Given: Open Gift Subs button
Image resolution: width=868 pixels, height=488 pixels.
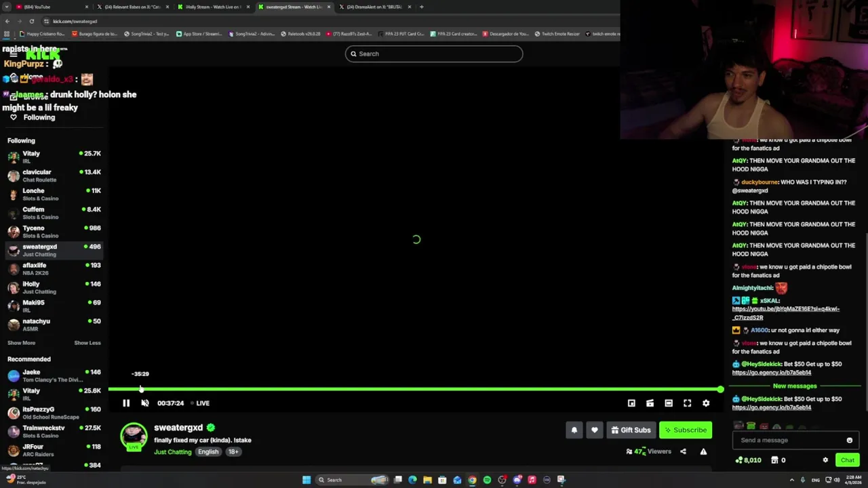Looking at the screenshot, I should [x=631, y=430].
